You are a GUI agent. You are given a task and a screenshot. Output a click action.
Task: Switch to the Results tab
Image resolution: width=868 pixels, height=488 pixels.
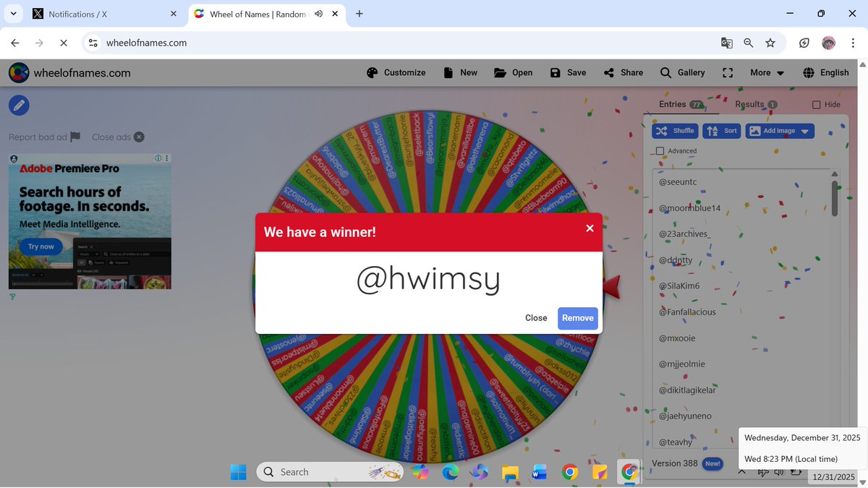pos(756,104)
